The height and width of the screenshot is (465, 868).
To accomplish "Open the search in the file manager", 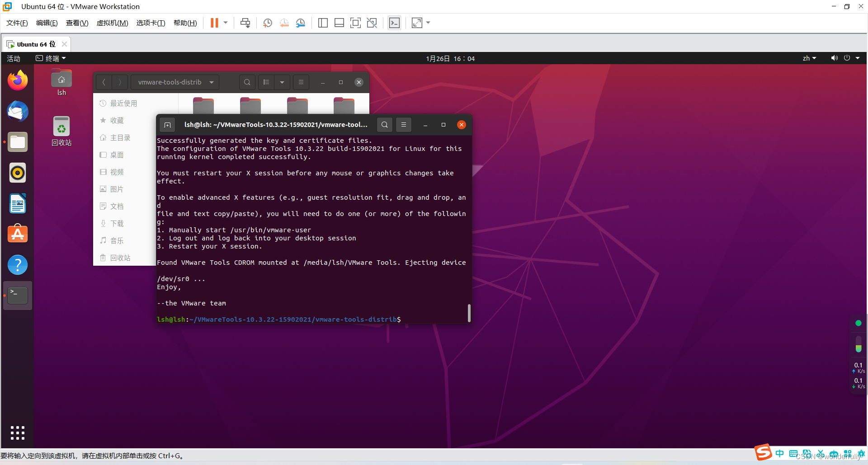I will click(x=247, y=82).
